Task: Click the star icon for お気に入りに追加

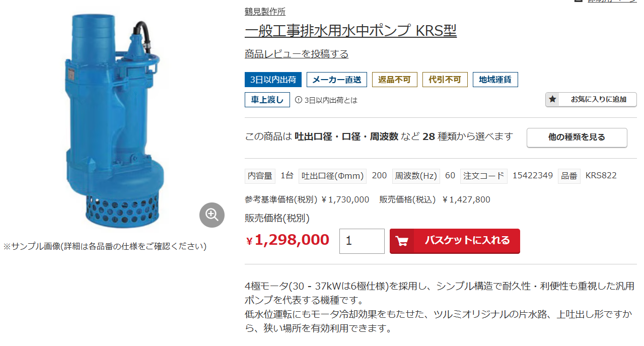Action: point(553,99)
